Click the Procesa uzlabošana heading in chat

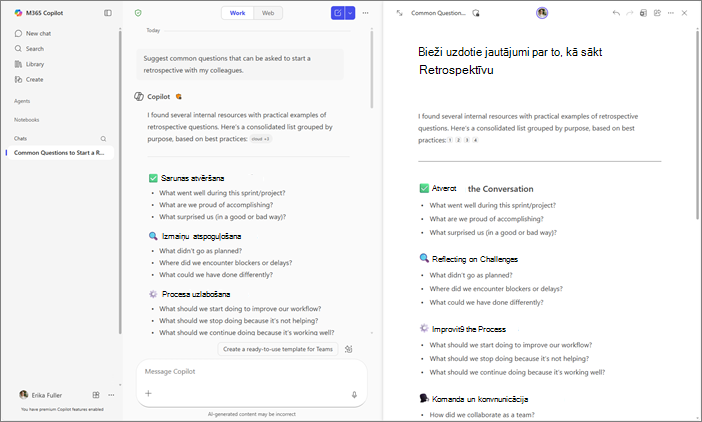pyautogui.click(x=196, y=294)
